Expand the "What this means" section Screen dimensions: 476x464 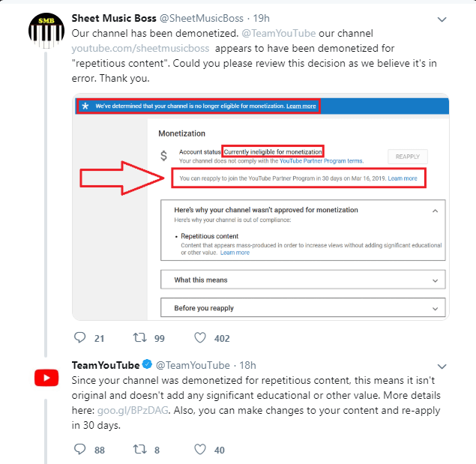click(x=435, y=280)
